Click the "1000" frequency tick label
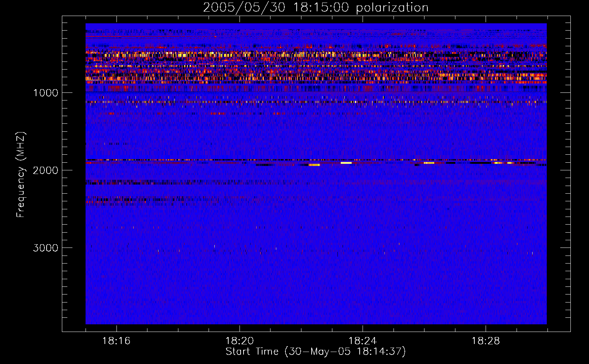589x364 pixels. click(x=46, y=93)
